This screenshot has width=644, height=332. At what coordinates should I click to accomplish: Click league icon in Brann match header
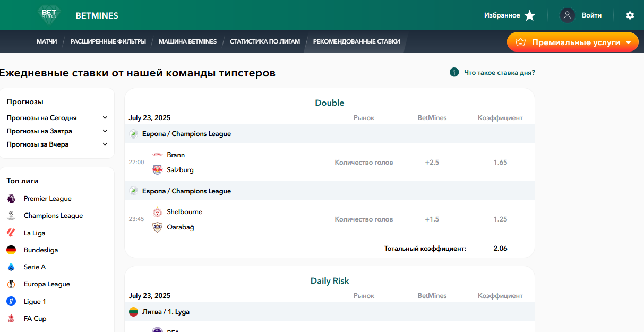pyautogui.click(x=134, y=134)
